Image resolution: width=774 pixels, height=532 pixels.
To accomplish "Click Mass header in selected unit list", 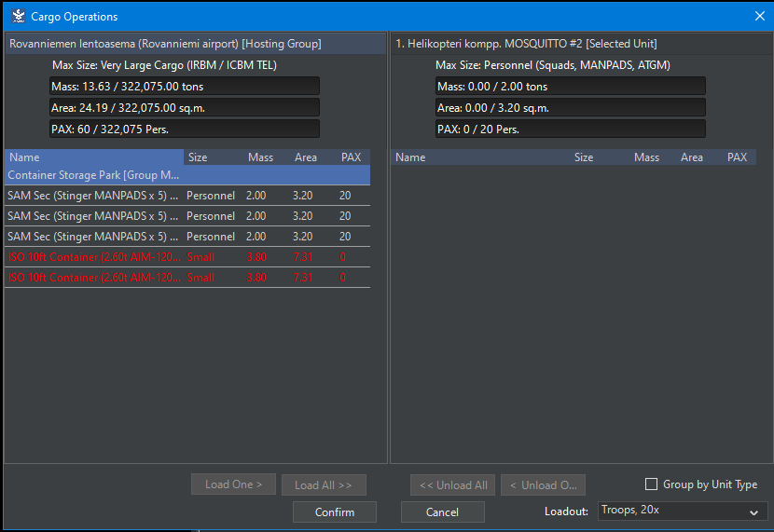I will (653, 157).
